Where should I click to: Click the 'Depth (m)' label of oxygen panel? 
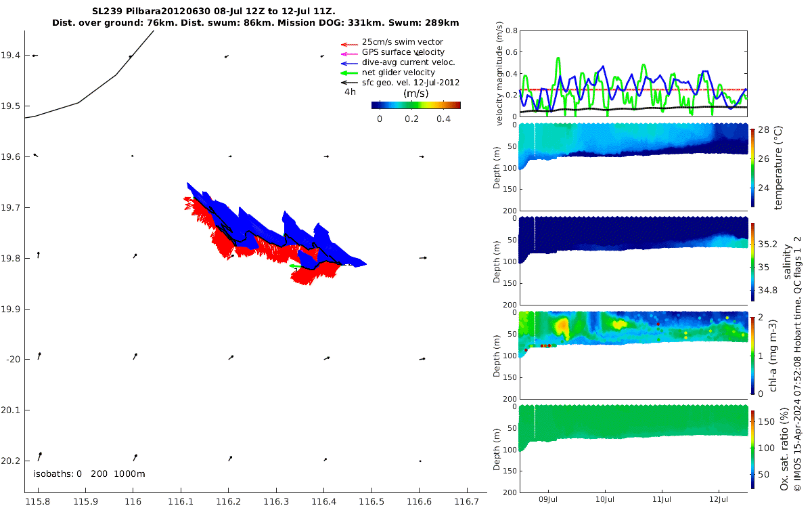[x=497, y=448]
